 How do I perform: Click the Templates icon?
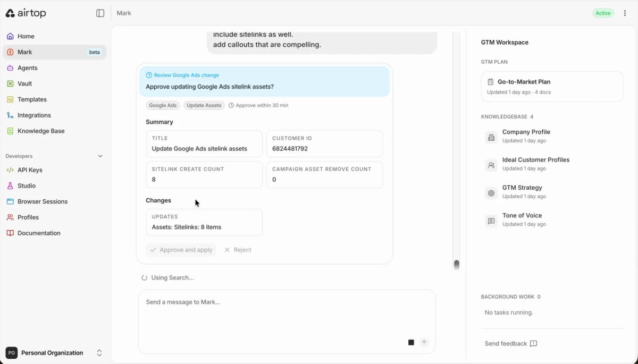pyautogui.click(x=10, y=99)
